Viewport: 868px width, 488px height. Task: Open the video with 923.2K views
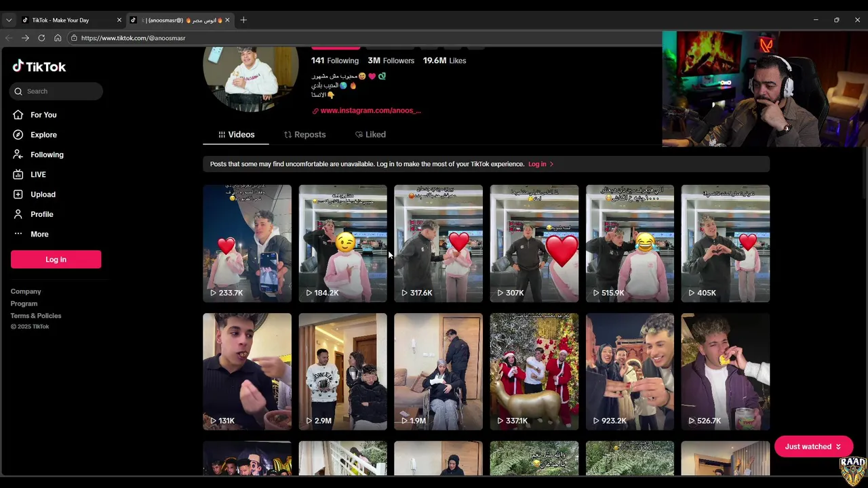click(x=630, y=371)
